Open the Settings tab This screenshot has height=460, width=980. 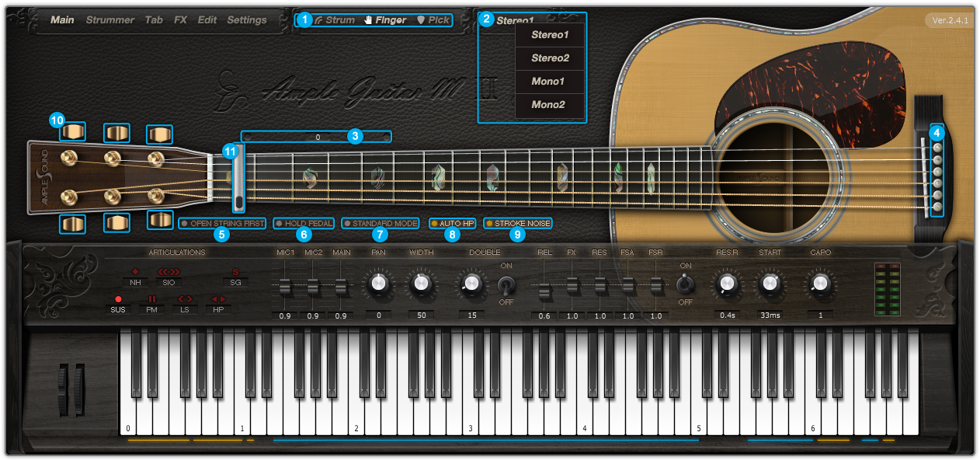pyautogui.click(x=247, y=20)
